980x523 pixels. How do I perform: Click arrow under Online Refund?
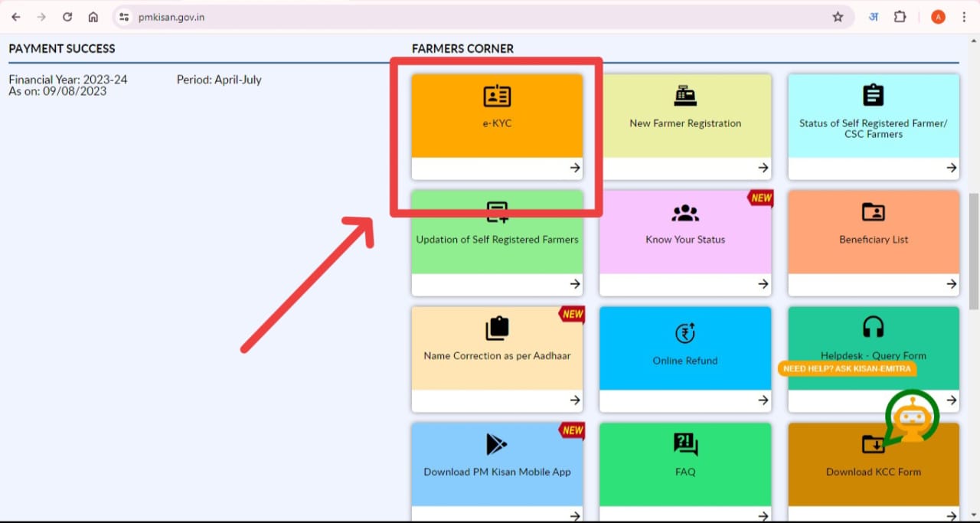[x=763, y=400]
